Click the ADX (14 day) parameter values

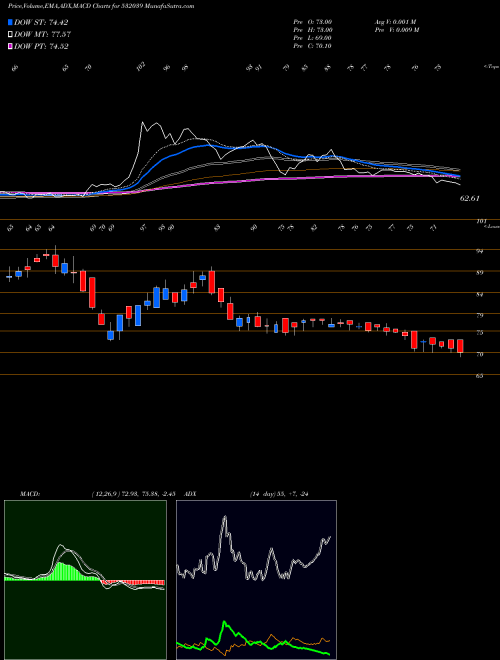(279, 494)
